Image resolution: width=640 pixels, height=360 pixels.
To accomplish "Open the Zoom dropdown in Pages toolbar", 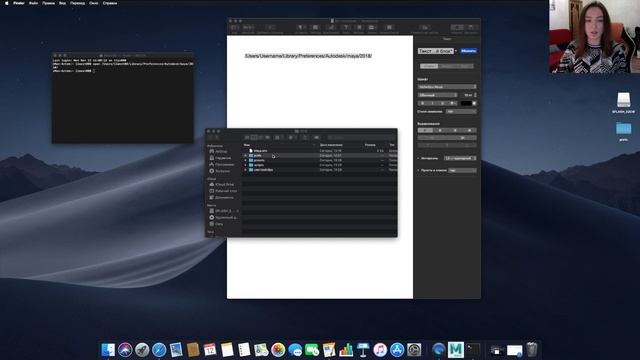I will (248, 27).
